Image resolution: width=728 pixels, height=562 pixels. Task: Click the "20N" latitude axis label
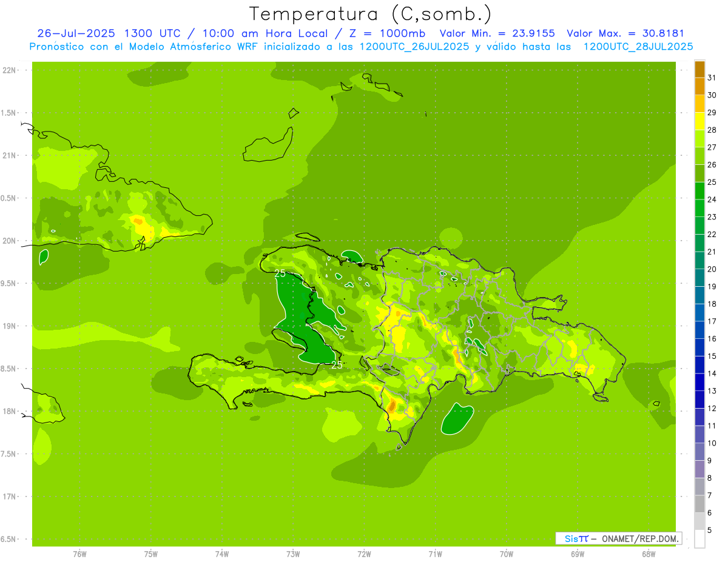(10, 241)
